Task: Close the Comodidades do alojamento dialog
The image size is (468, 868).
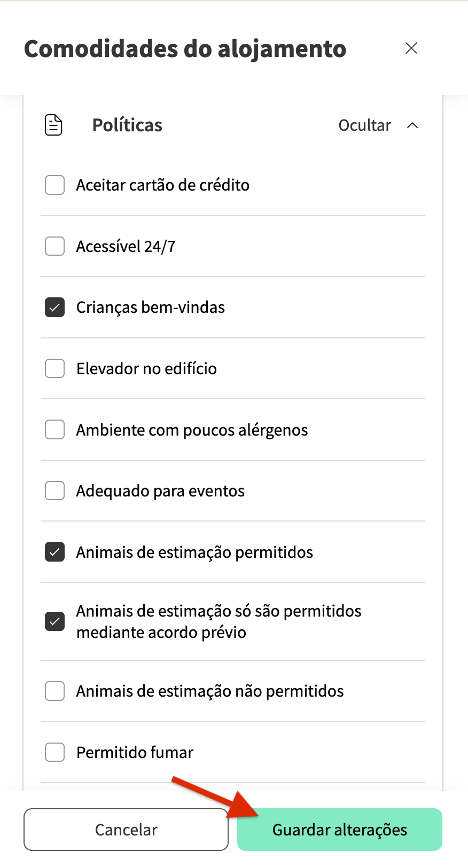Action: coord(411,49)
